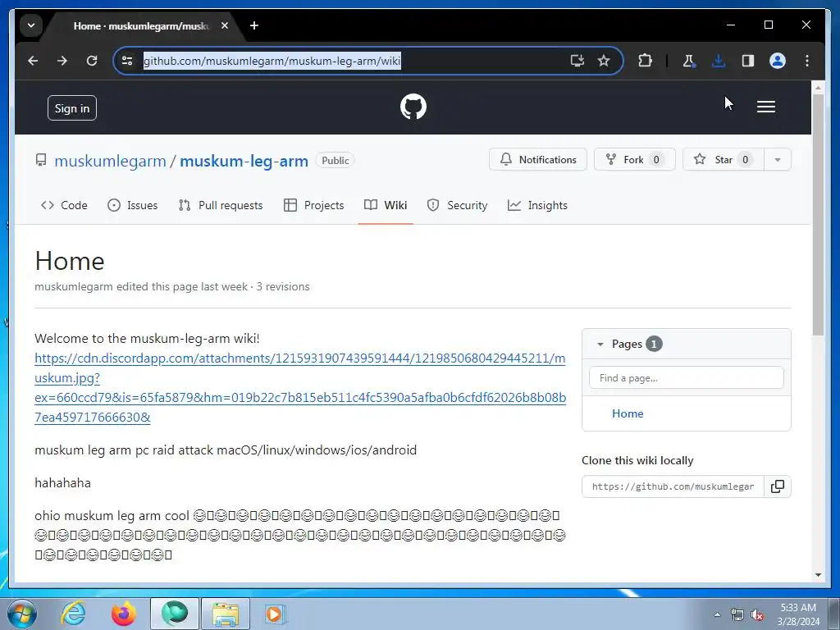
Task: Launch Firefox from the taskbar
Action: tap(123, 614)
